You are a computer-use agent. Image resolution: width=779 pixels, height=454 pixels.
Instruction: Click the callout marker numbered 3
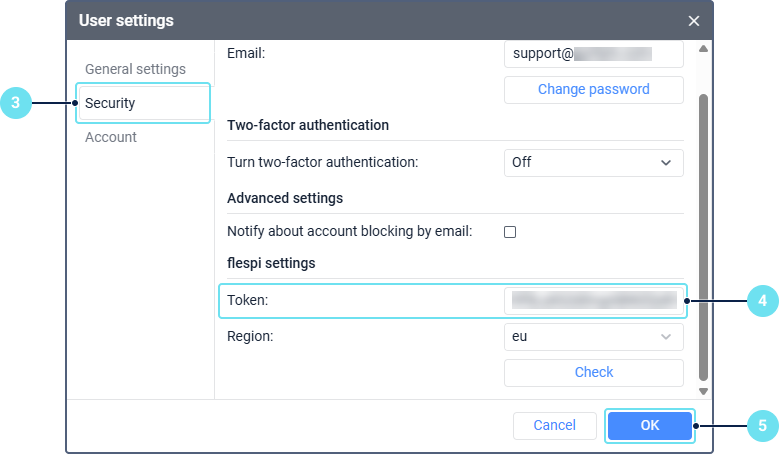pos(16,102)
